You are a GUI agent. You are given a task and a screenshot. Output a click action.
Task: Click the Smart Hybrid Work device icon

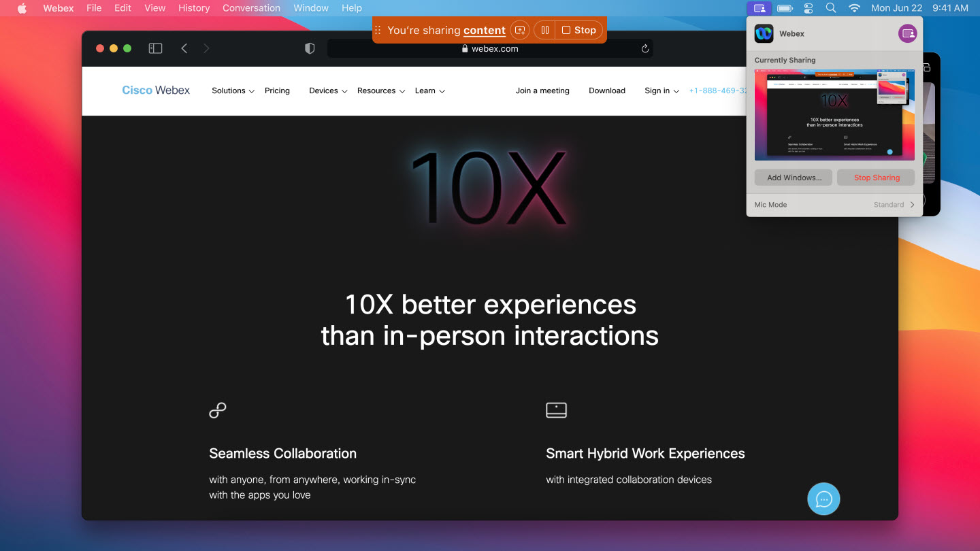(556, 410)
